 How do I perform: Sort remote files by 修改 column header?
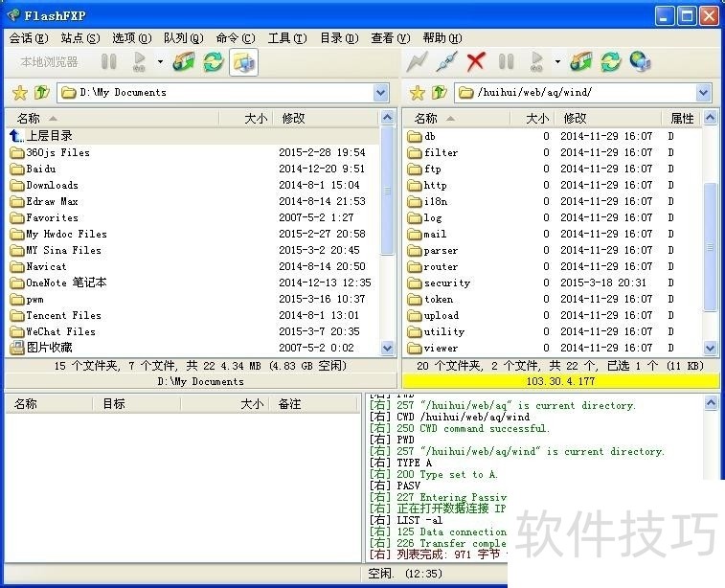(608, 119)
